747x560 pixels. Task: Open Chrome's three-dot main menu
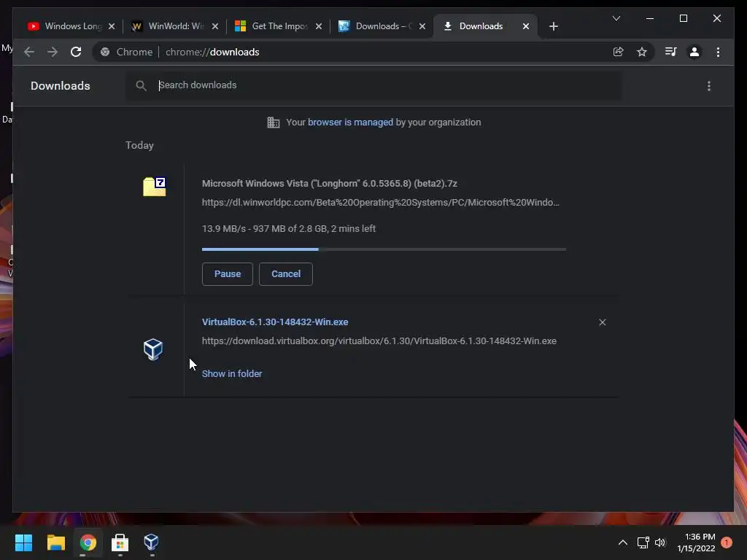tap(718, 52)
